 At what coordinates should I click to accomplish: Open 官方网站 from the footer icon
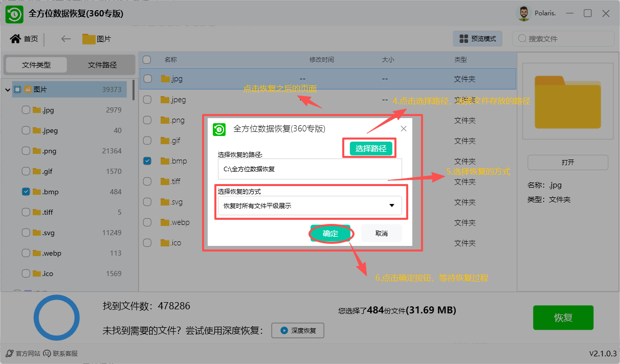[x=9, y=353]
